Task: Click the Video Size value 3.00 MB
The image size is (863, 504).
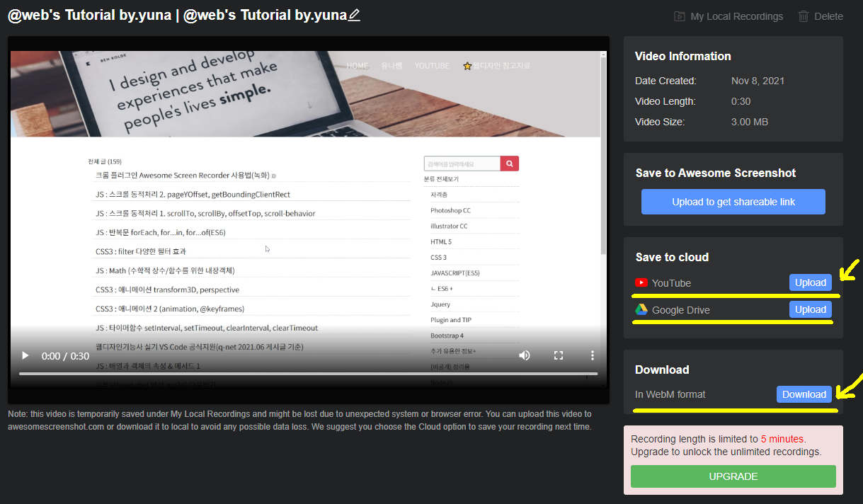Action: 750,122
